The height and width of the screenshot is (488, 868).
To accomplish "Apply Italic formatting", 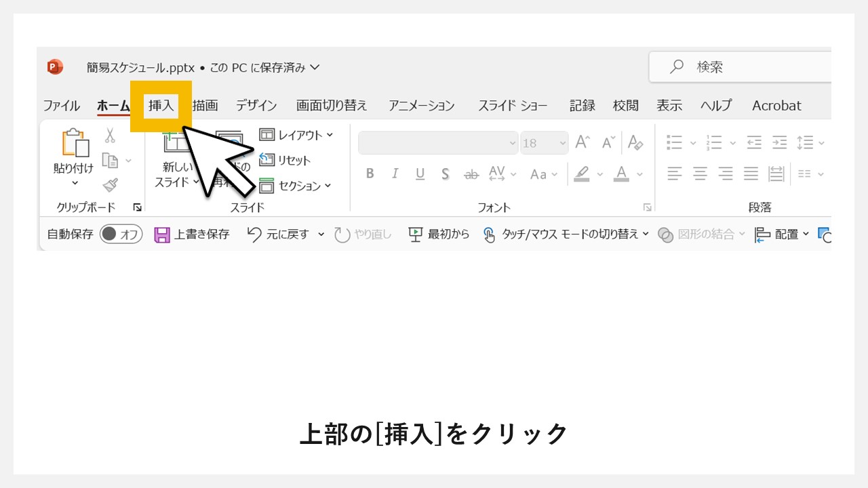I will (x=395, y=174).
